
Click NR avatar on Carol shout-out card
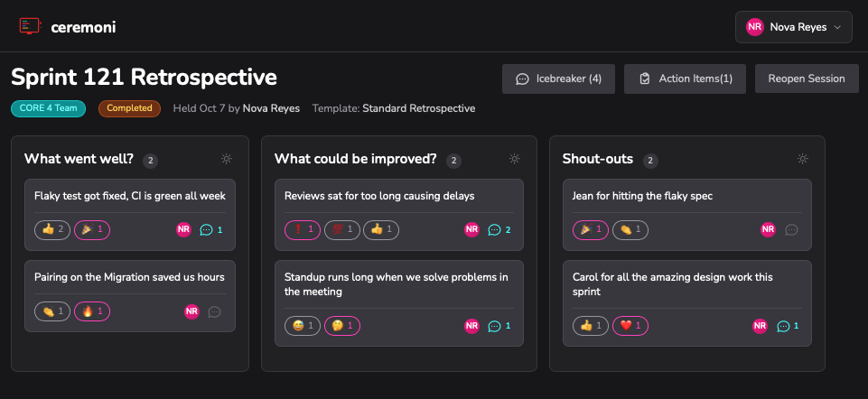[x=760, y=326]
